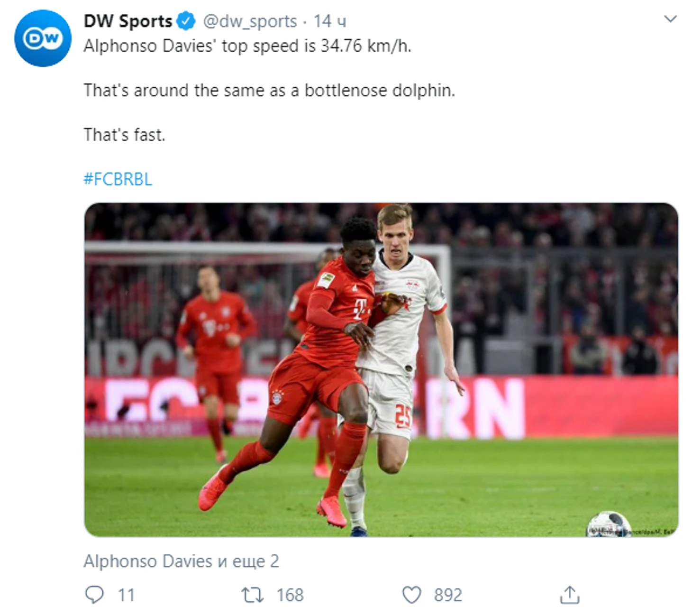
Task: Open the share upload icon
Action: point(570,595)
